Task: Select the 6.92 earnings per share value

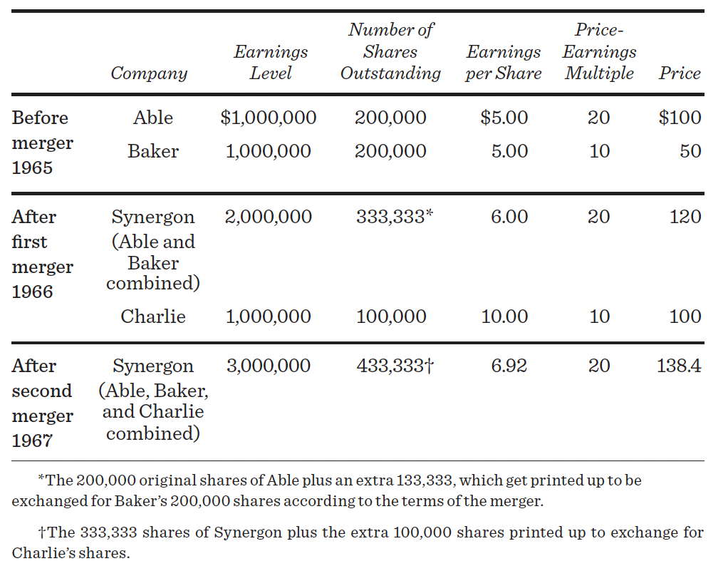Action: tap(509, 366)
